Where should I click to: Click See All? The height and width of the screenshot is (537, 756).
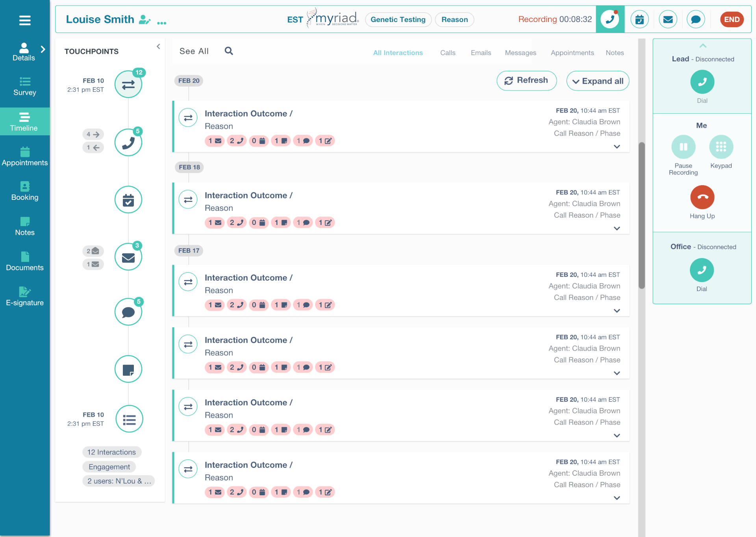pyautogui.click(x=194, y=51)
